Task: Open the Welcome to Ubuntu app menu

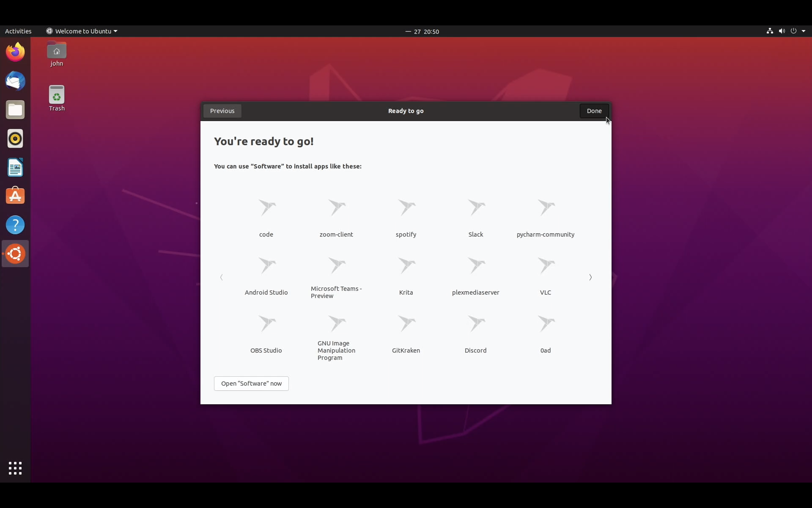Action: pos(82,31)
